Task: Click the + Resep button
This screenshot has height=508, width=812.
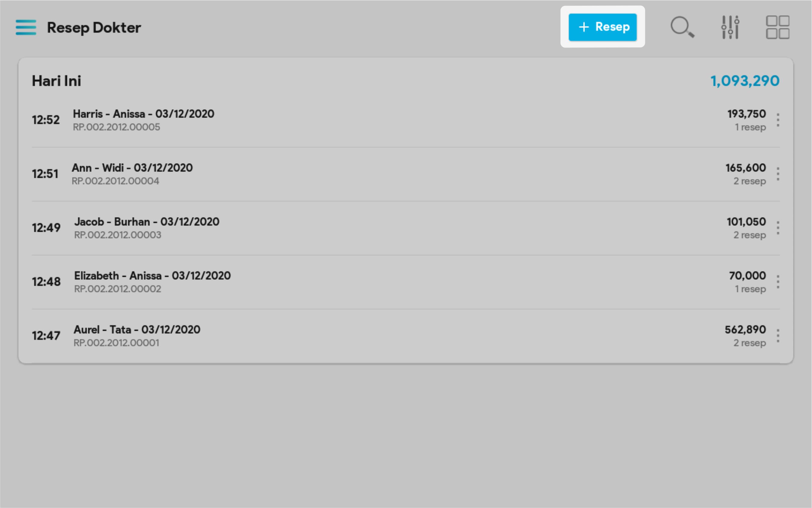Action: click(x=602, y=27)
